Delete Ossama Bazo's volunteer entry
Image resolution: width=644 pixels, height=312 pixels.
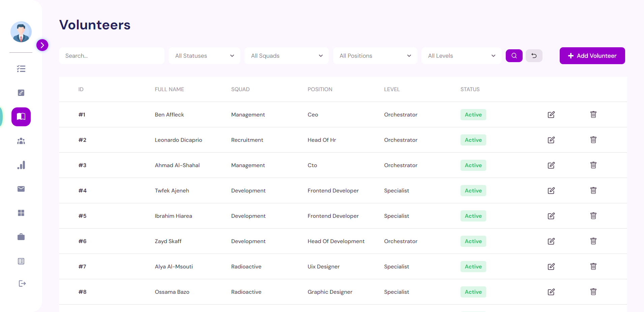tap(593, 292)
